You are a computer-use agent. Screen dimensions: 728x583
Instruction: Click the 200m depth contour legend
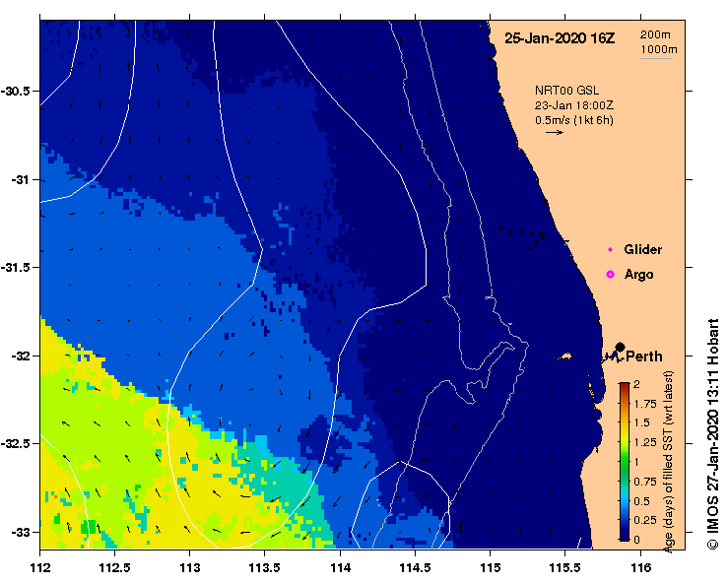pyautogui.click(x=655, y=34)
